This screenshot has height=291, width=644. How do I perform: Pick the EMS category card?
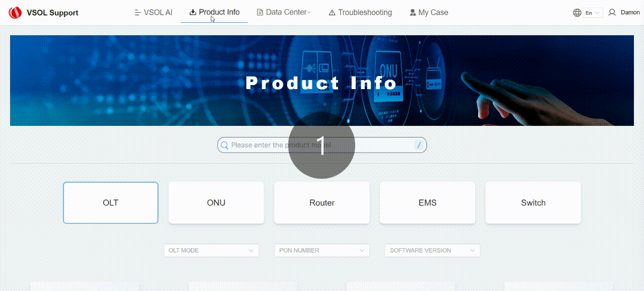[428, 203]
